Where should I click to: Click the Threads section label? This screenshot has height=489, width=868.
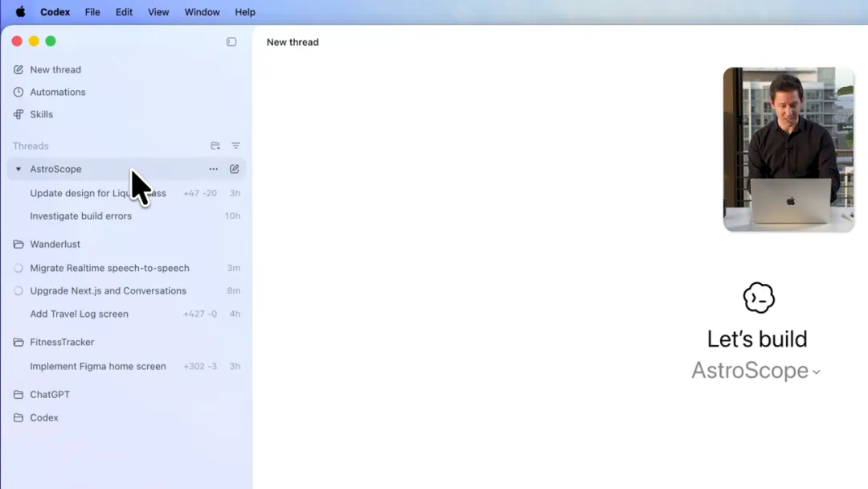[x=31, y=146]
